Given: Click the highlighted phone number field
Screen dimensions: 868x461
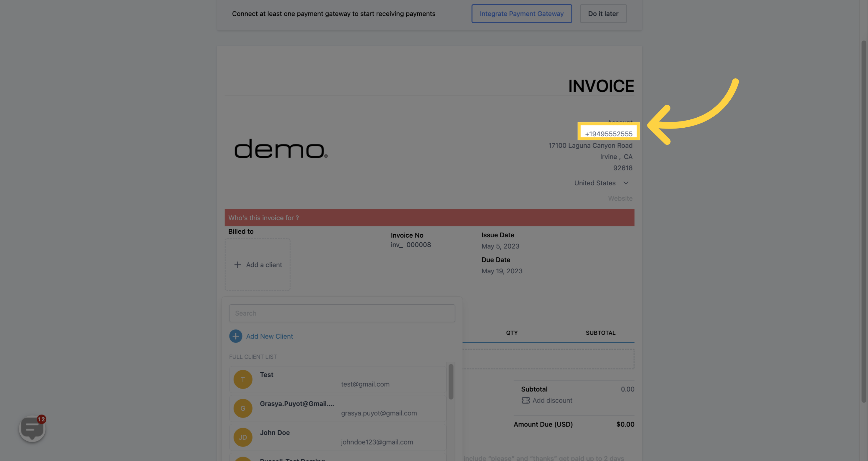Looking at the screenshot, I should pyautogui.click(x=608, y=134).
